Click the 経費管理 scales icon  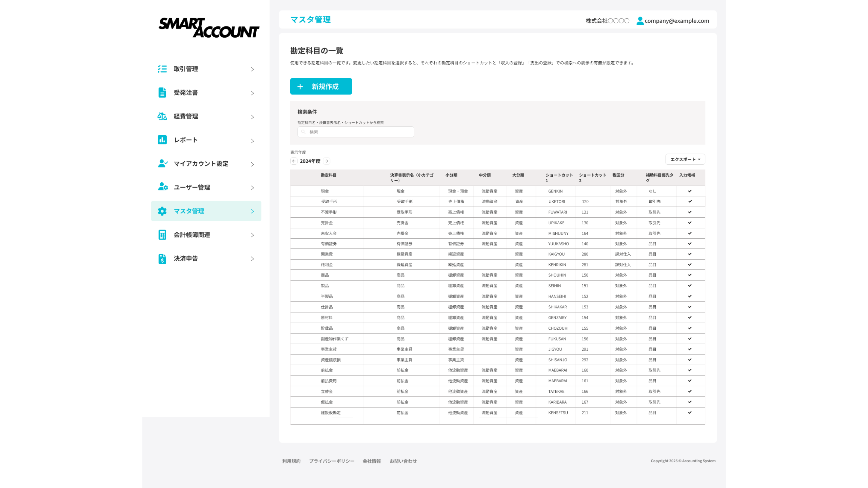162,116
